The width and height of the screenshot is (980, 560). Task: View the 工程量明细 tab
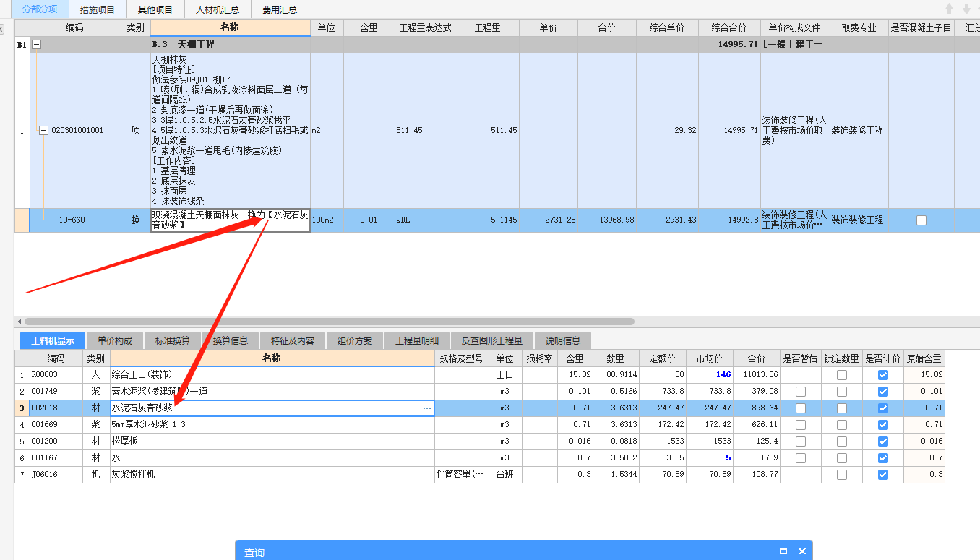pos(417,340)
